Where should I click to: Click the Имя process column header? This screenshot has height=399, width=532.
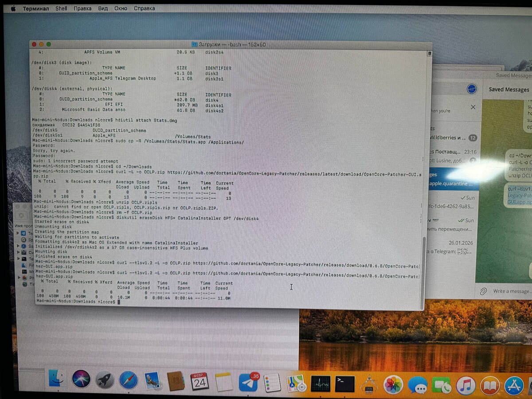[23, 226]
